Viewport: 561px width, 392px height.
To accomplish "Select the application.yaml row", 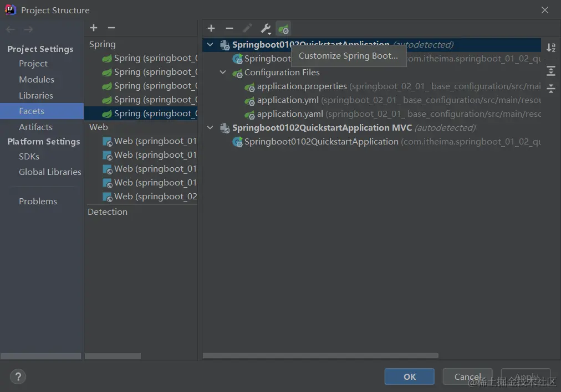I will (372, 114).
